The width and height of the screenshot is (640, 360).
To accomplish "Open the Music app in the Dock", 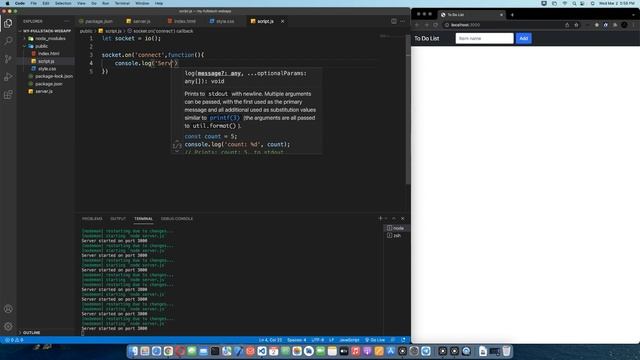I will [x=356, y=351].
